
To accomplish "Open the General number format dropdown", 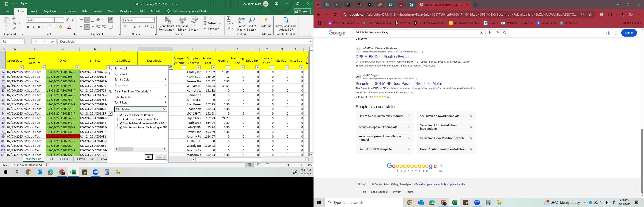I will tap(153, 20).
